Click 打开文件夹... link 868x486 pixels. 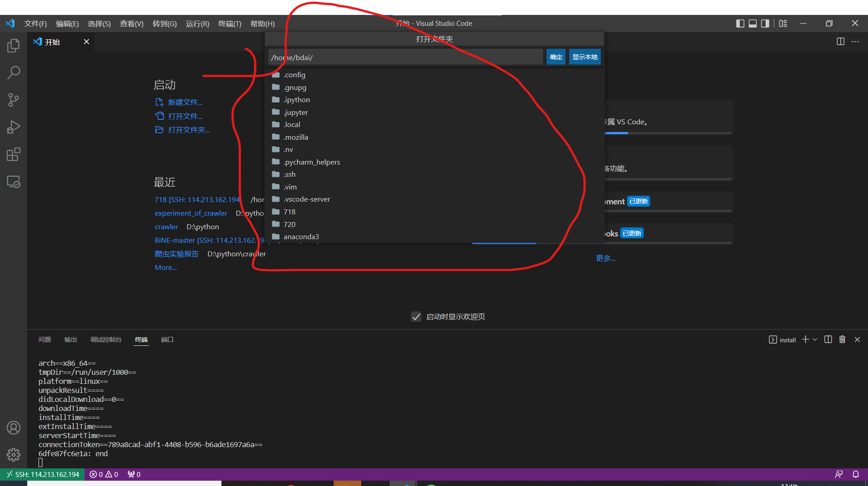pyautogui.click(x=183, y=130)
